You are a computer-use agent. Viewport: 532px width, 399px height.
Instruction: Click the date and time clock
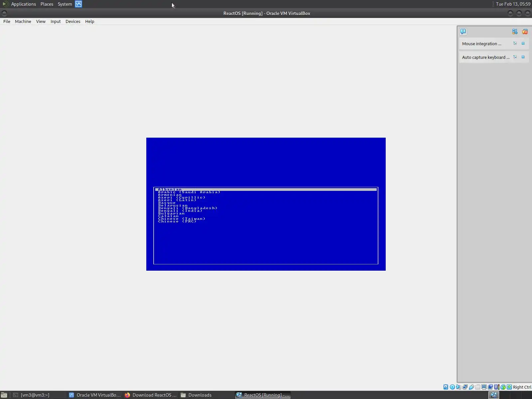(513, 4)
